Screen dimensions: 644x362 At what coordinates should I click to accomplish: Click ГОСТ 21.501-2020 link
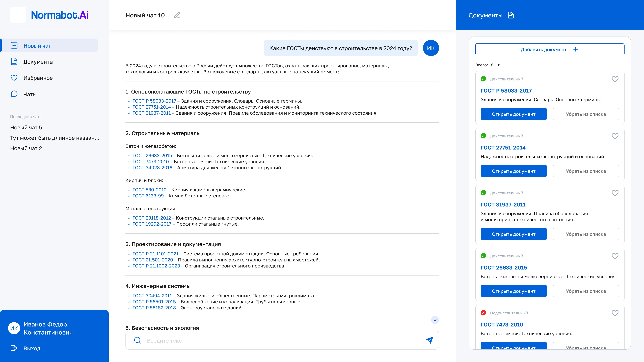(152, 260)
